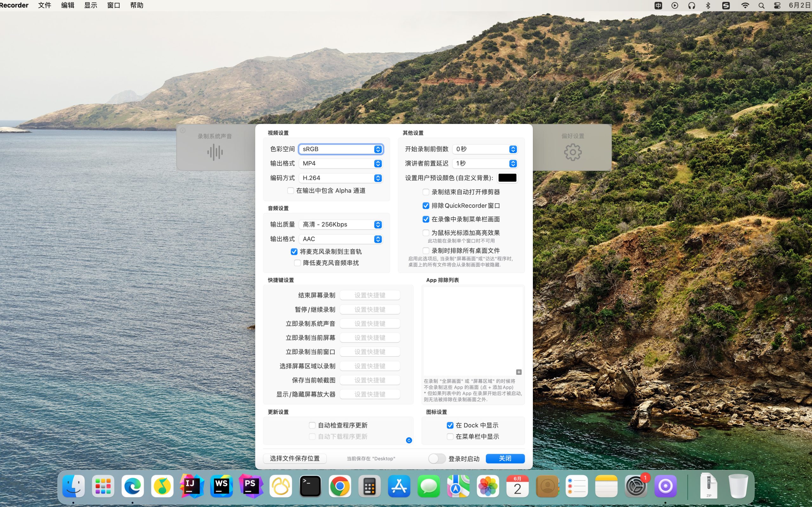Viewport: 812px width, 507px height.
Task: Click the gear icon on 偏好设置 card
Action: (573, 152)
